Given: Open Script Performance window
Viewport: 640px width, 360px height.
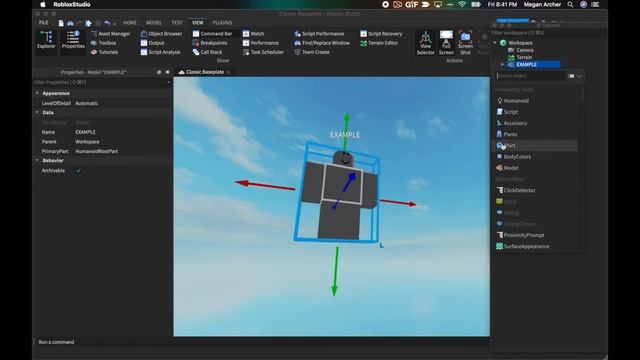Looking at the screenshot, I should coord(319,34).
